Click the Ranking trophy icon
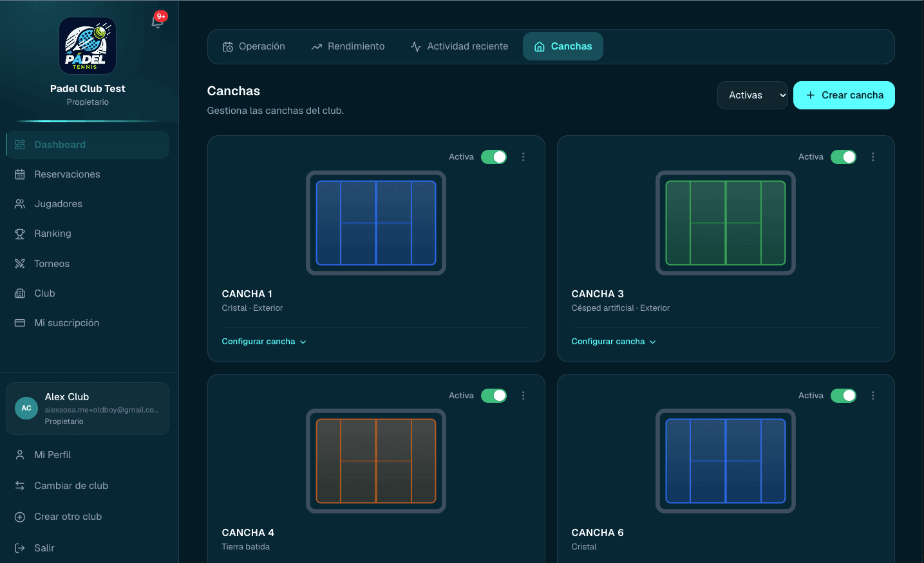 (x=20, y=234)
